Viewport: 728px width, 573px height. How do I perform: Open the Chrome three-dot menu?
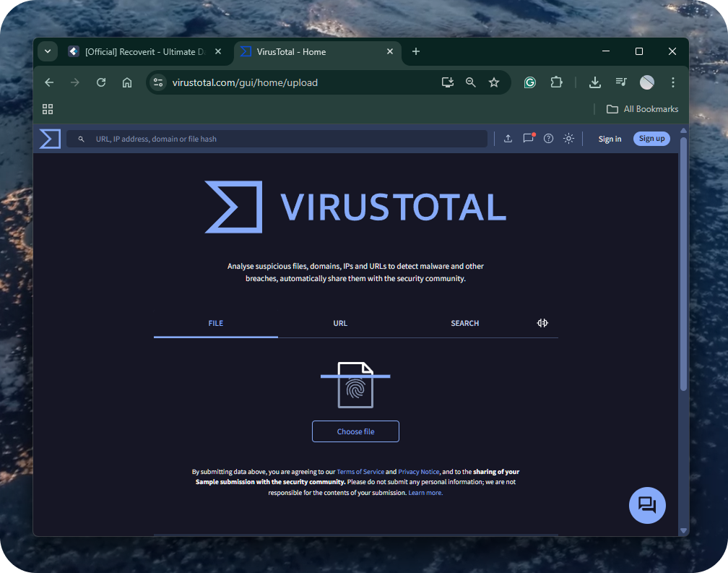click(x=673, y=82)
